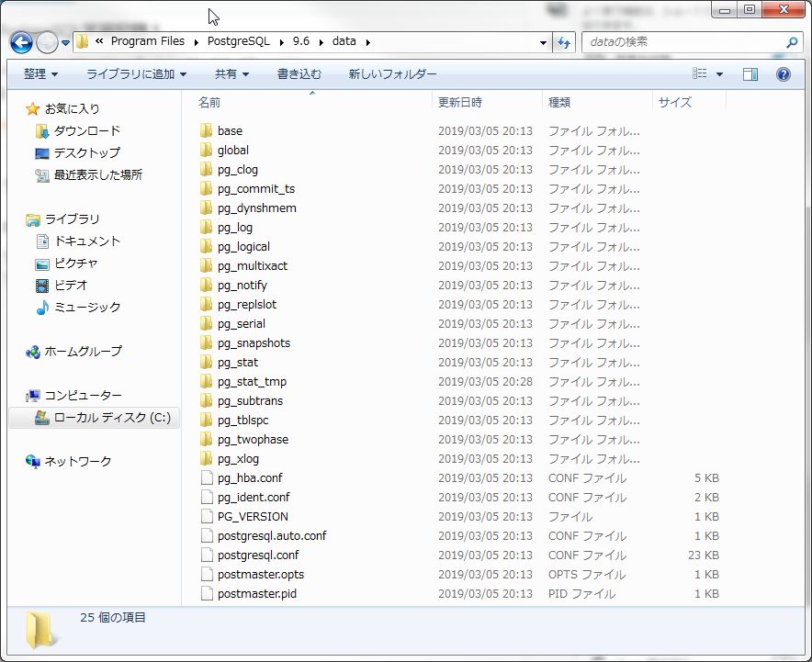Create a folder with 新しいフォルダー

392,74
